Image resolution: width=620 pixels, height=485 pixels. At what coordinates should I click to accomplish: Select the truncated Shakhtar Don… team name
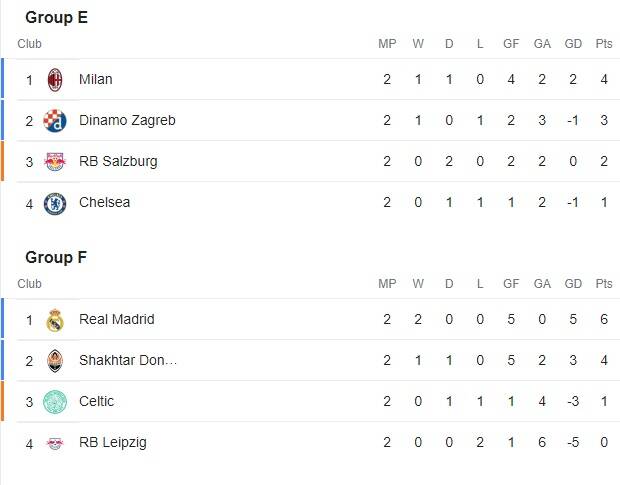click(127, 361)
